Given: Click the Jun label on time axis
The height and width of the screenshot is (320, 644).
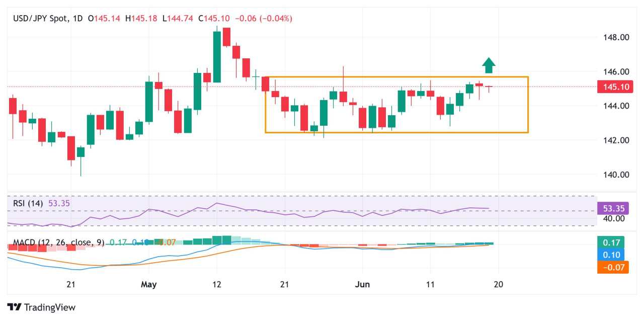Looking at the screenshot, I should point(362,284).
